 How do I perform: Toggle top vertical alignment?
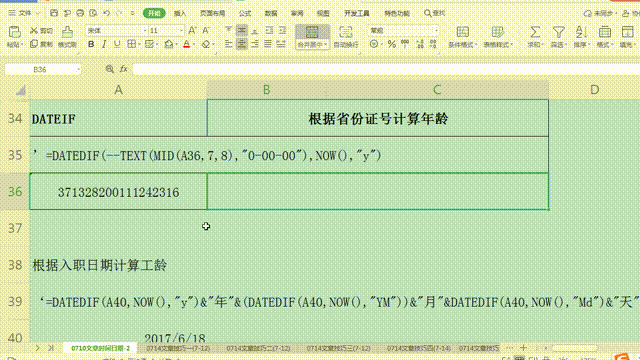coord(229,30)
